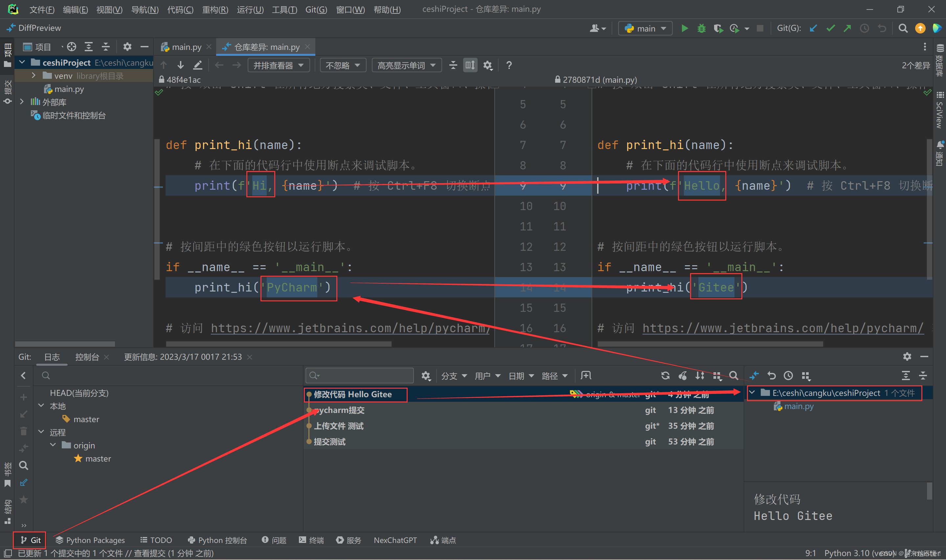Go to next difference down arrow
This screenshot has width=946, height=560.
click(180, 65)
